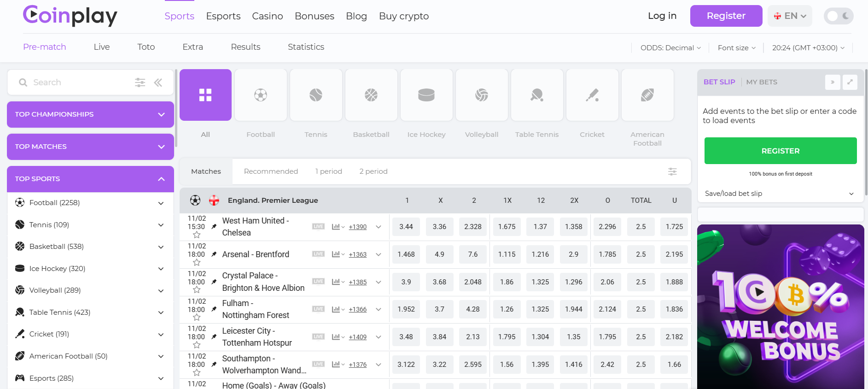Open the time zone GMT +03:00 dropdown
The height and width of the screenshot is (389, 868).
[x=808, y=48]
